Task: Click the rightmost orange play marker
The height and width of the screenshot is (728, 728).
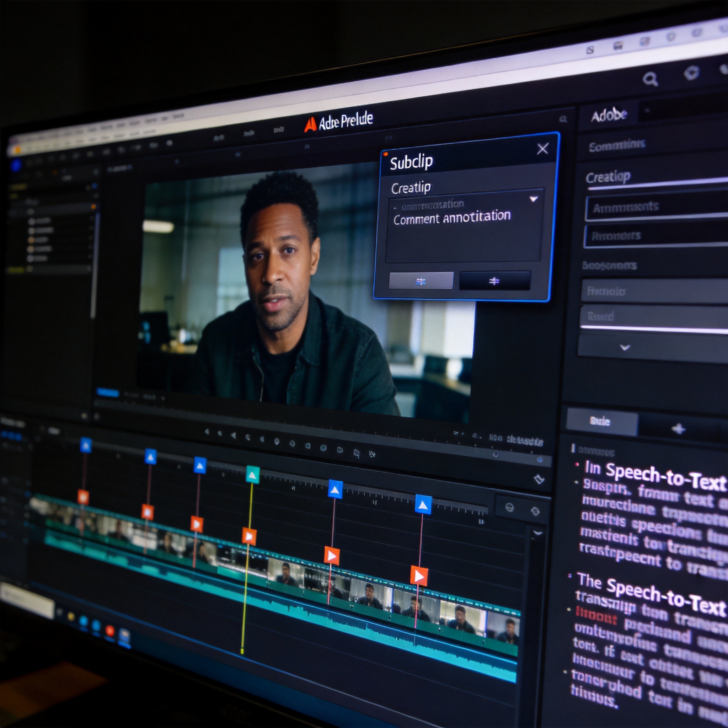Action: (419, 576)
